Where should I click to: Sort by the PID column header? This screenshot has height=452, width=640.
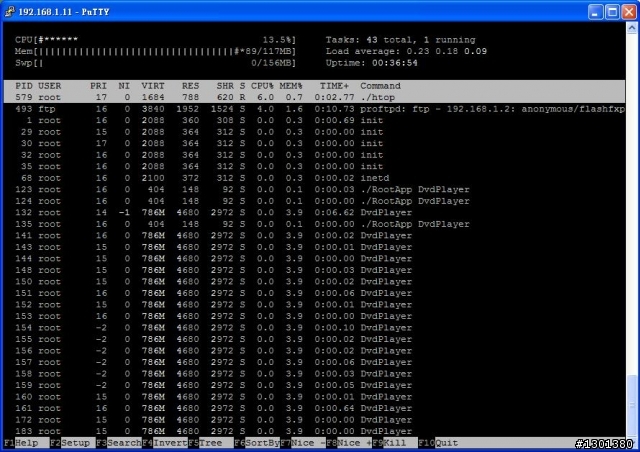tap(24, 86)
